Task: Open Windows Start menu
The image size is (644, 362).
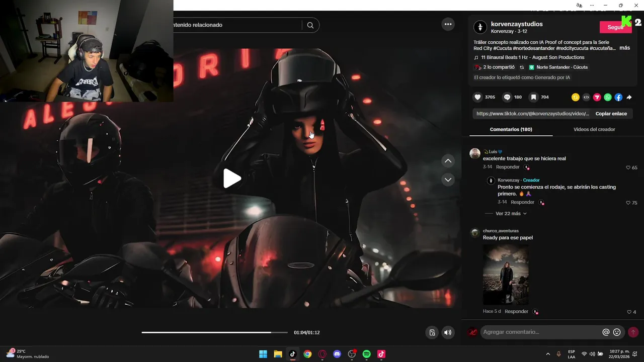Action: point(263,354)
